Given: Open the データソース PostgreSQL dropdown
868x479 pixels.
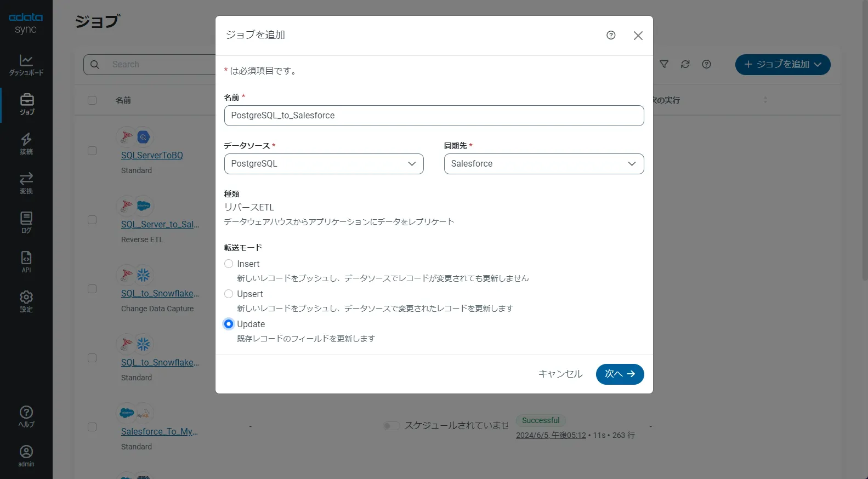Looking at the screenshot, I should click(x=324, y=164).
